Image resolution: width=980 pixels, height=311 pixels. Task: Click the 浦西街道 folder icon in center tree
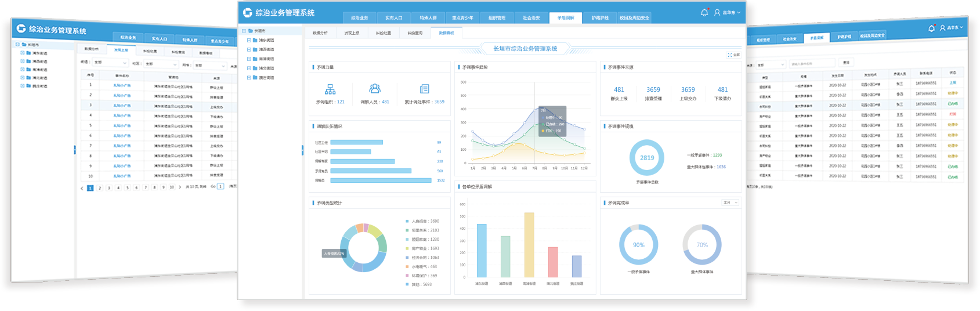point(255,49)
